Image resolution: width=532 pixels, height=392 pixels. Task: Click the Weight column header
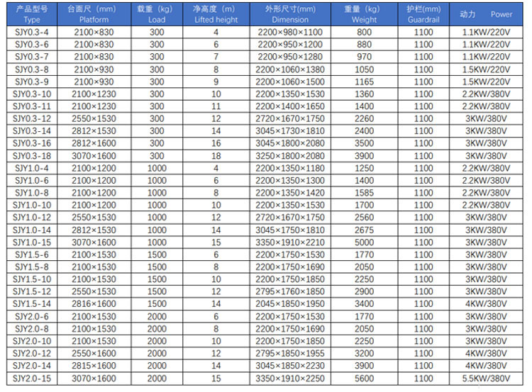364,14
